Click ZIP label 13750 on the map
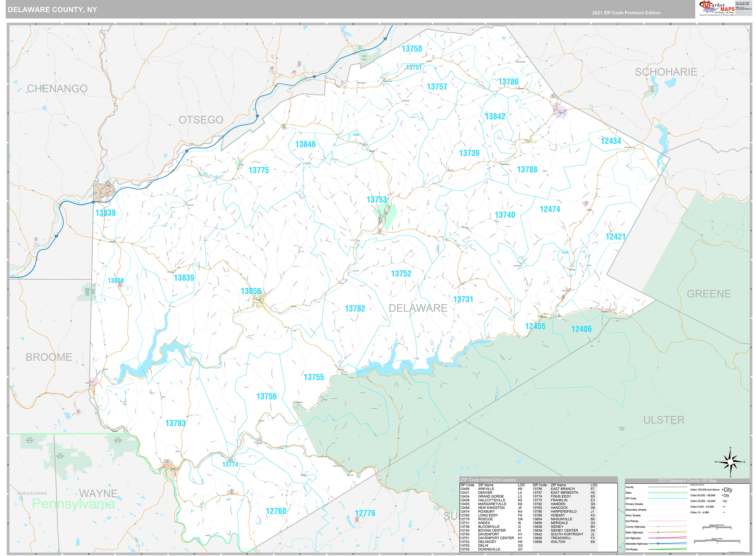 (411, 49)
